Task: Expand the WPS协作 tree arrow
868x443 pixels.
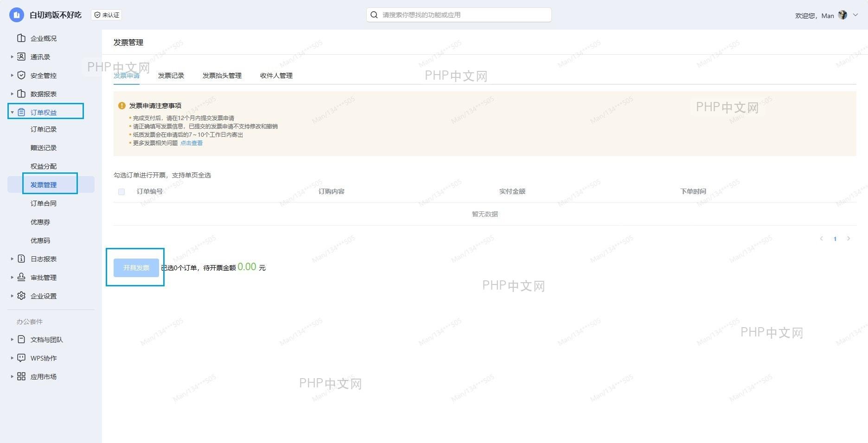Action: (x=12, y=358)
